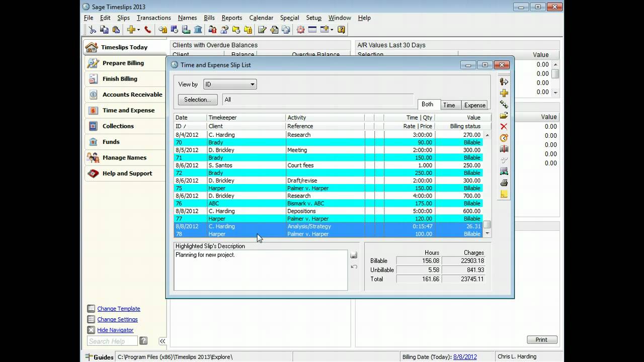644x362 pixels.
Task: Click slip list scrollbar up arrow
Action: pyautogui.click(x=487, y=135)
